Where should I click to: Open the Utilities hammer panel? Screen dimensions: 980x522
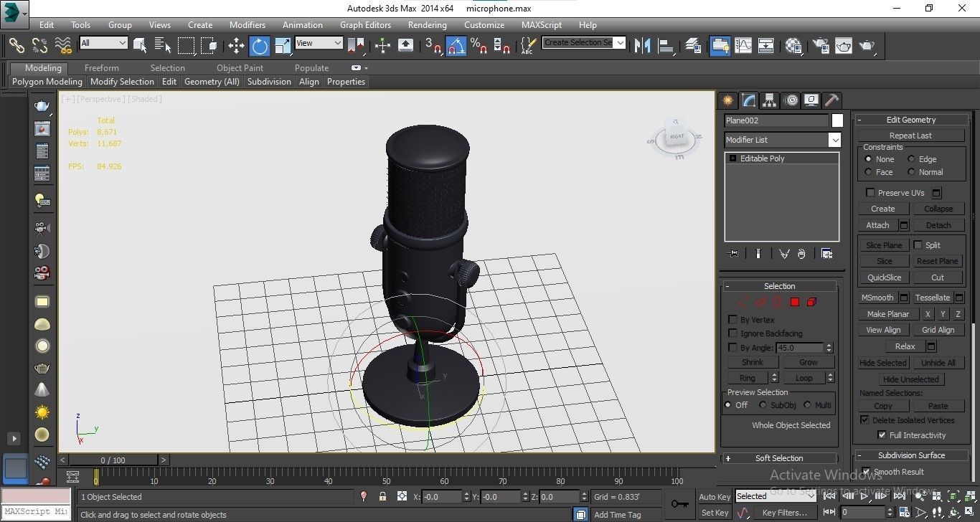pos(831,100)
